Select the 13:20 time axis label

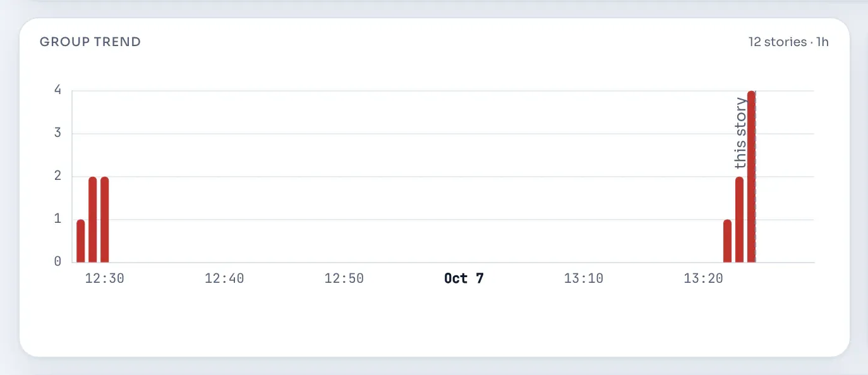(x=703, y=278)
